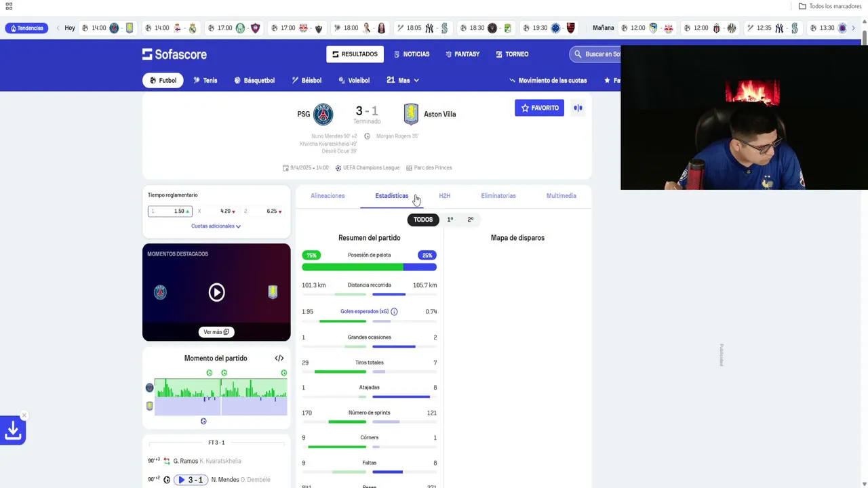
Task: Close the download widget with the X
Action: (24, 415)
